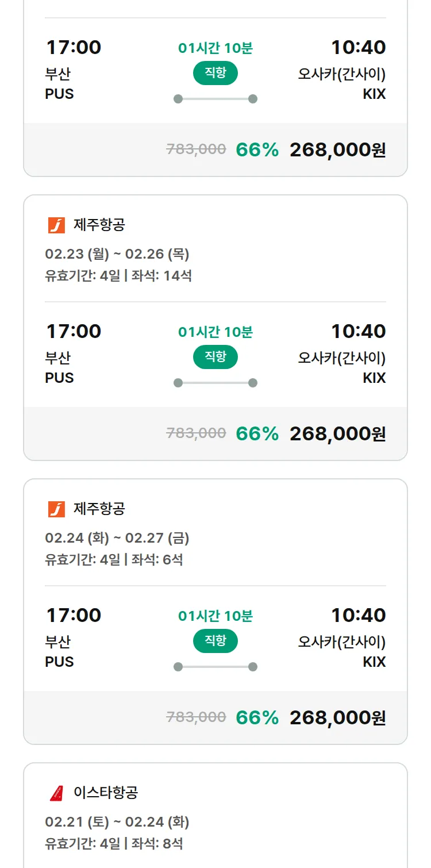
Task: Select 268,000원 price for 02.24–02.27 flight
Action: [337, 718]
